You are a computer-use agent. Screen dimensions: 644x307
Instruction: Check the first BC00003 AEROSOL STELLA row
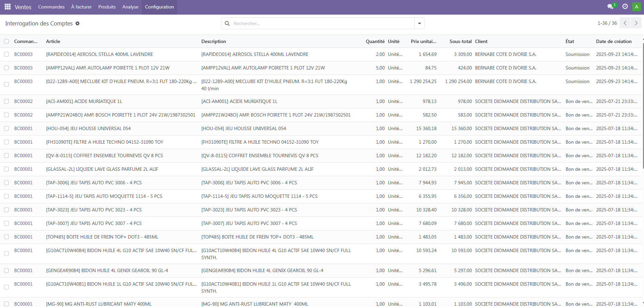(x=6, y=54)
